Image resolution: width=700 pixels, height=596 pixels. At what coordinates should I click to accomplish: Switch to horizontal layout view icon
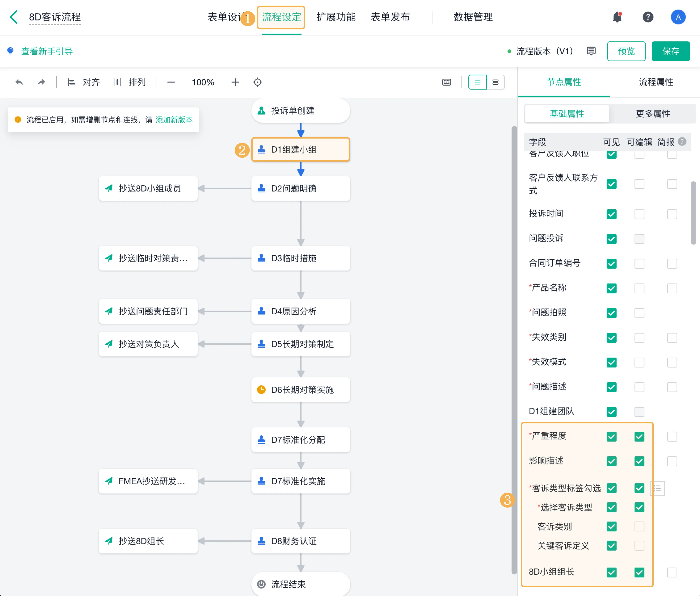point(495,82)
